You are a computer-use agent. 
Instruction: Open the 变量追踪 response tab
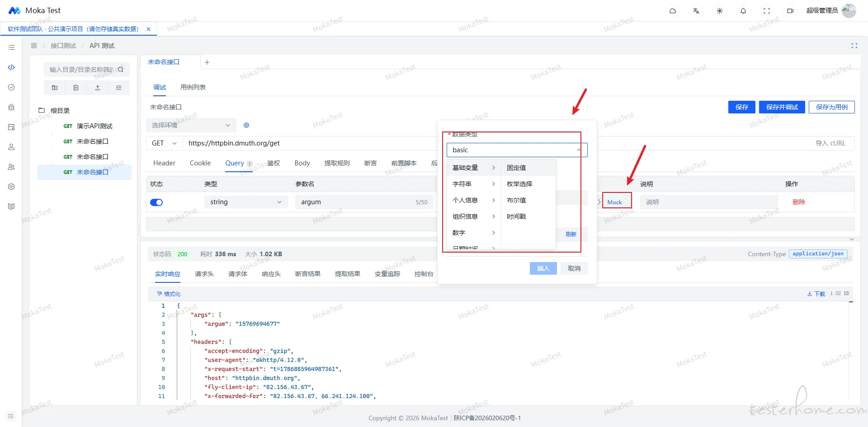tap(387, 274)
